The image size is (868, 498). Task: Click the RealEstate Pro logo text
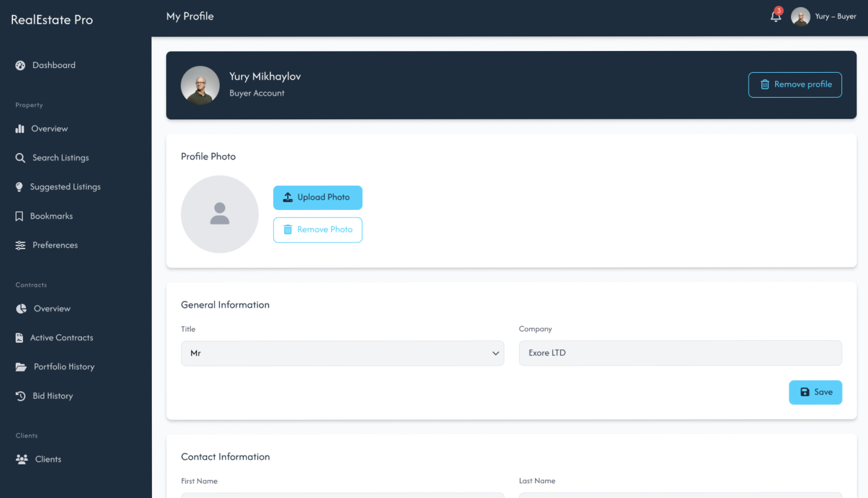click(52, 20)
